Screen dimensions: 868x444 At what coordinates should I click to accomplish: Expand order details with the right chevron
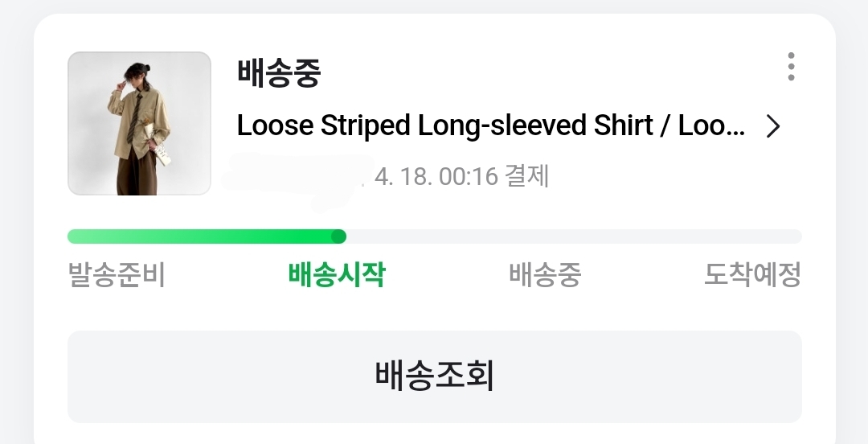[x=773, y=126]
